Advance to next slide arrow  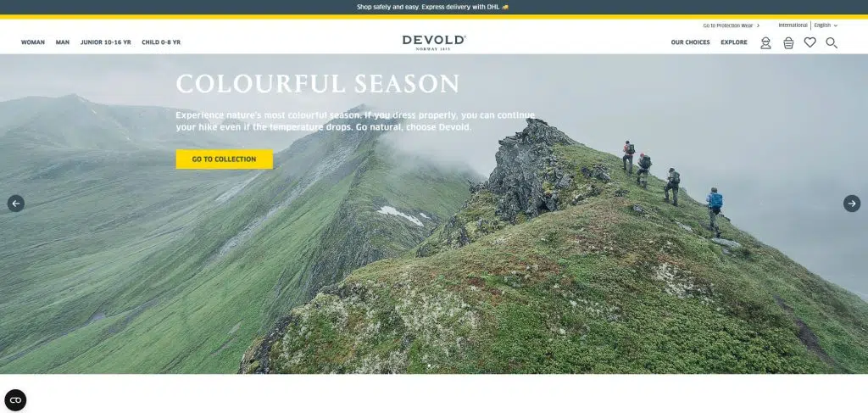(852, 204)
